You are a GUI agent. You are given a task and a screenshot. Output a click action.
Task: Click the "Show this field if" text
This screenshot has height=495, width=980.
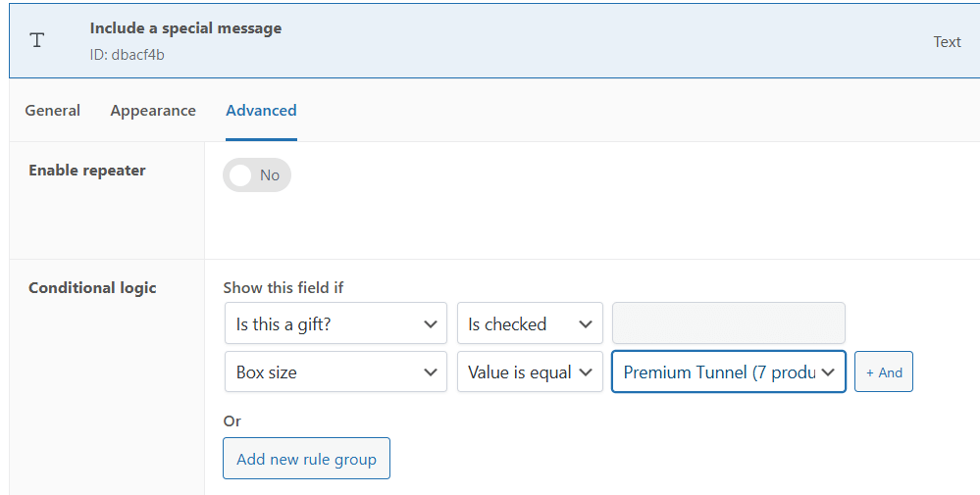tap(284, 288)
